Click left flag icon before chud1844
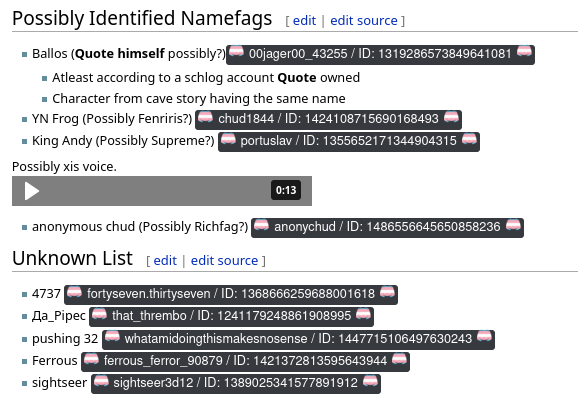 point(205,117)
